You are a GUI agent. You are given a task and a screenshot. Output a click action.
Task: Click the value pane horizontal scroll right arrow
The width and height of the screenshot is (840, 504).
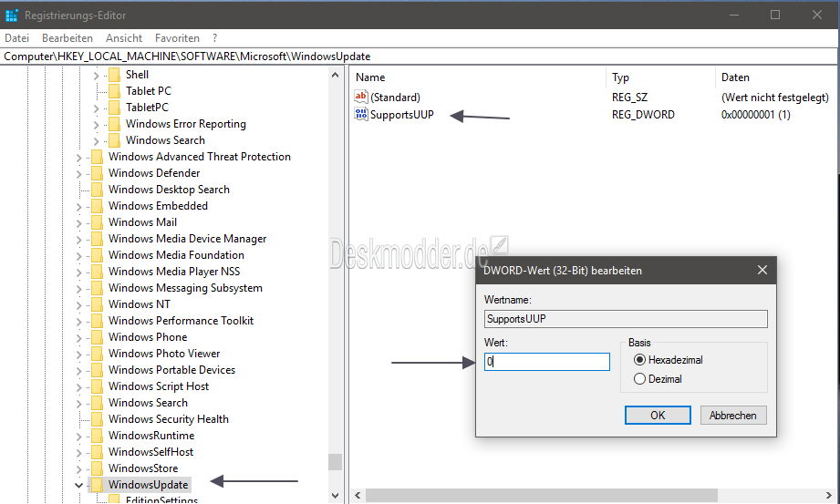tap(829, 496)
